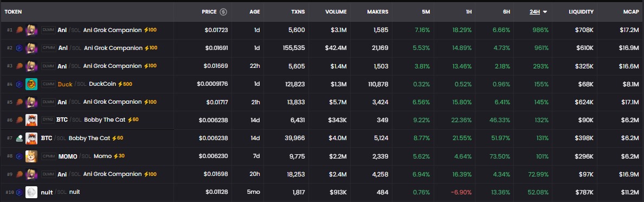Click the price $0.0009176
644x202 pixels.
tap(212, 84)
